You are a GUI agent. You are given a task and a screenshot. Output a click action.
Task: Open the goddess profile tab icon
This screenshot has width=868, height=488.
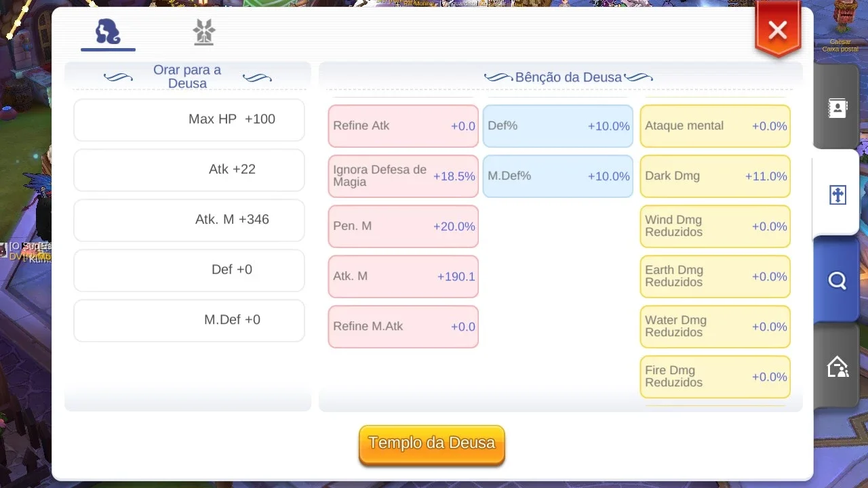[108, 32]
